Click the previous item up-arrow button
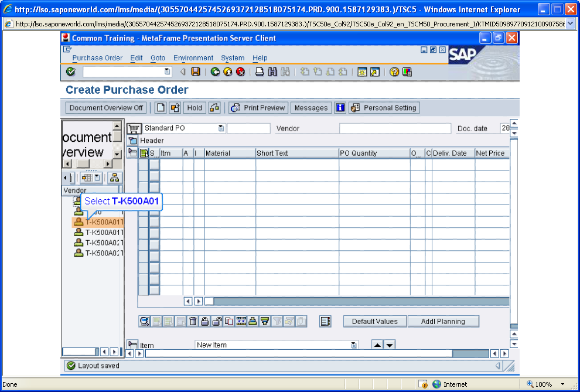Viewport: 580px width, 392px height. click(377, 345)
